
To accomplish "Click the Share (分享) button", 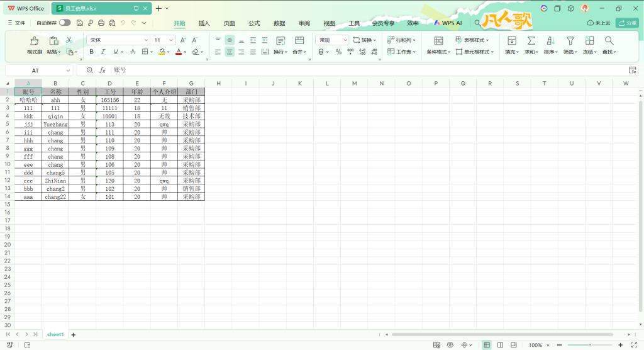I will click(626, 23).
